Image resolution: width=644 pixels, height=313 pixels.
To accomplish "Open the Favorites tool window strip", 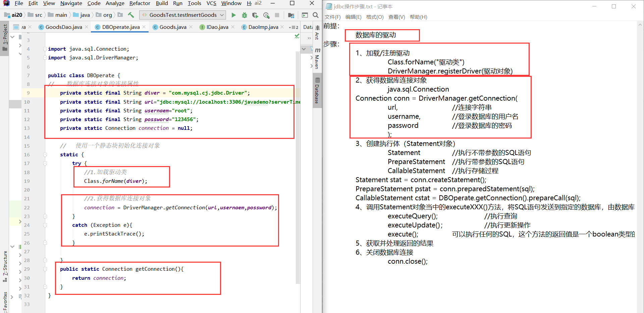I will click(x=5, y=302).
